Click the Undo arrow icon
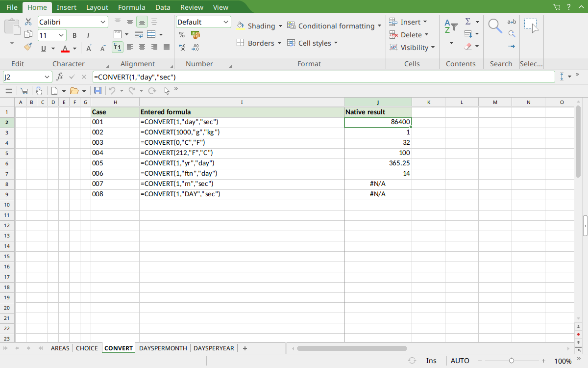The image size is (588, 368). [x=112, y=91]
